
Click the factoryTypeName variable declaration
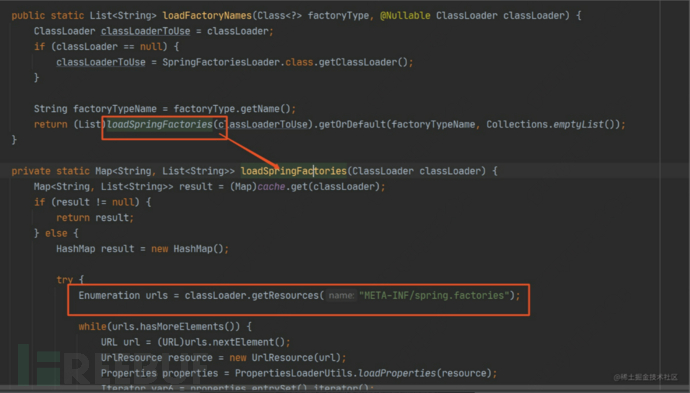click(115, 109)
